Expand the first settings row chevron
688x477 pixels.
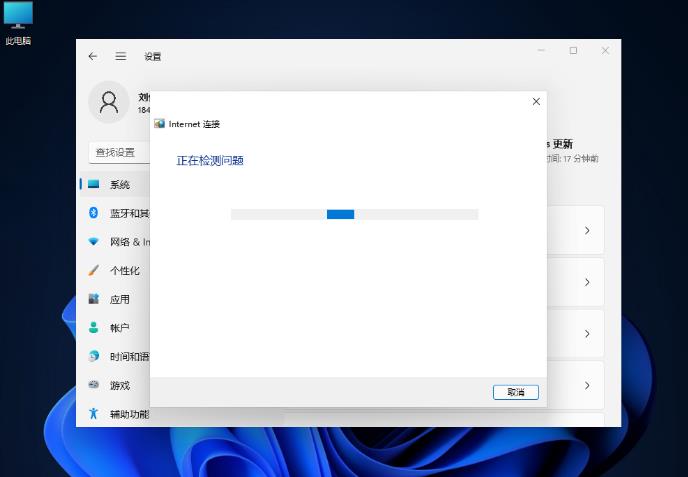pos(587,231)
